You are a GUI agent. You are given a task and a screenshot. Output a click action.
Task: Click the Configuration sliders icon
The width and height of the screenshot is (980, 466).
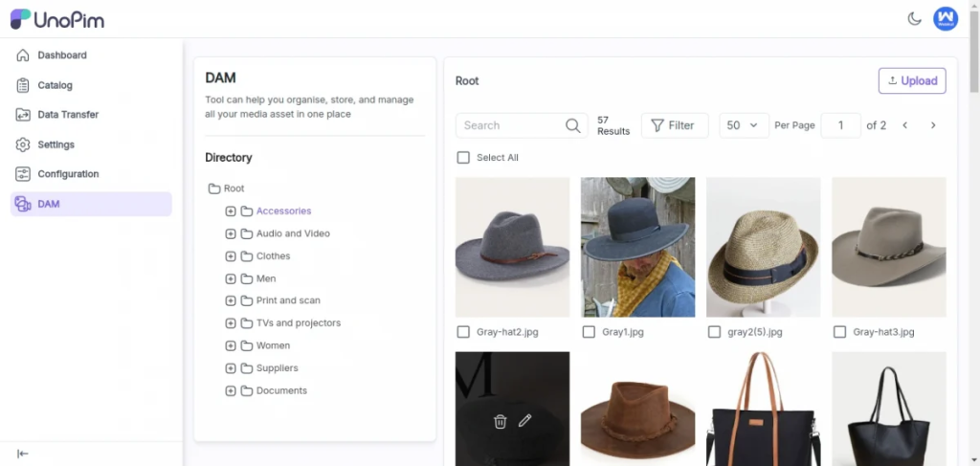click(x=23, y=173)
